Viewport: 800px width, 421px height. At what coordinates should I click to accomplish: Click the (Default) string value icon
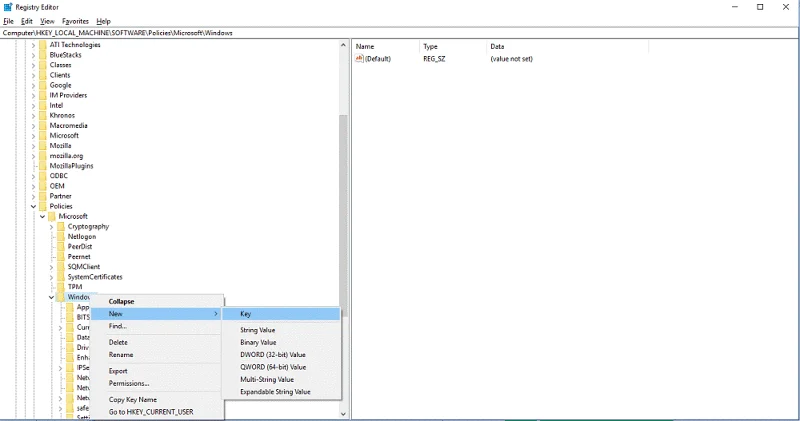pos(359,59)
